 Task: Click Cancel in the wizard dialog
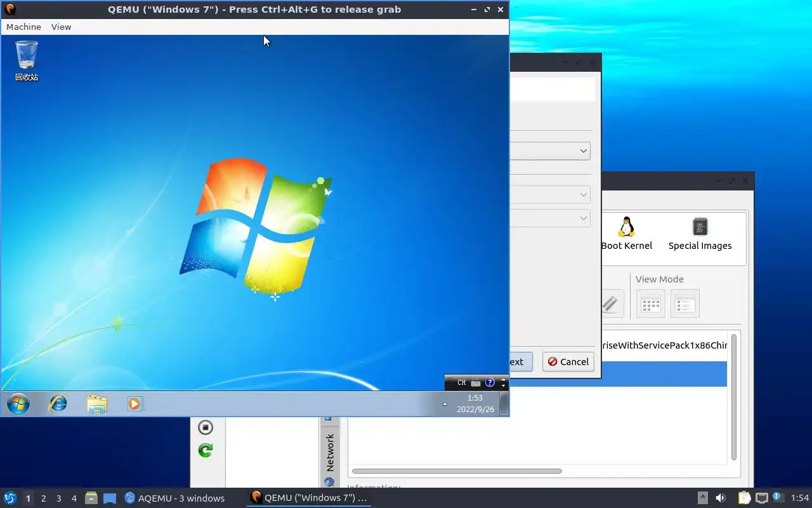coord(568,361)
